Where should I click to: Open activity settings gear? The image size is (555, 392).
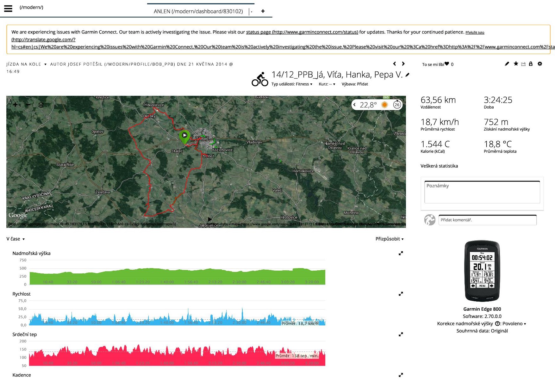540,64
